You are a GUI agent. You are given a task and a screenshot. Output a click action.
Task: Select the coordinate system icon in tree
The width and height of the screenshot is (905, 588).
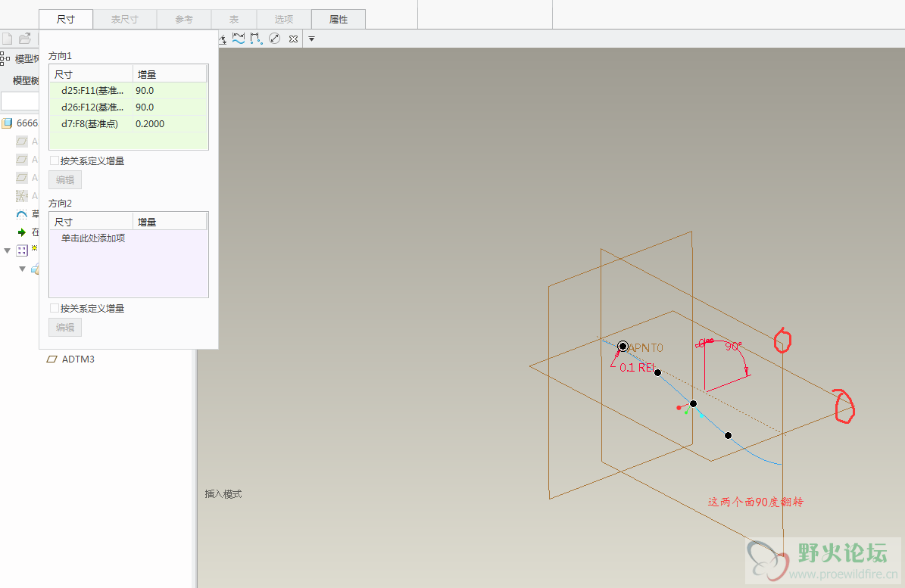22,196
